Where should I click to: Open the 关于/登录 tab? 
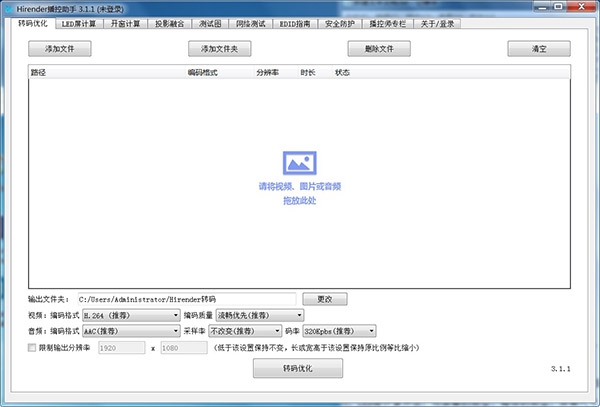point(437,24)
